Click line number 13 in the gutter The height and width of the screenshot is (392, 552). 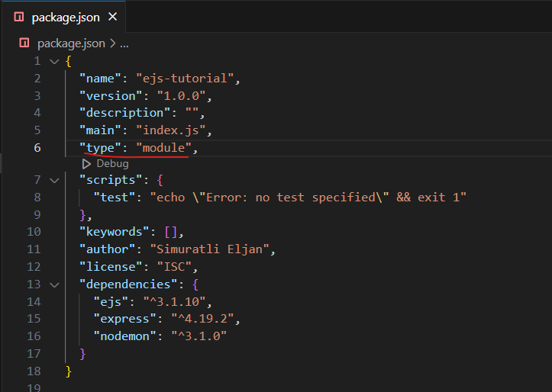click(x=34, y=284)
